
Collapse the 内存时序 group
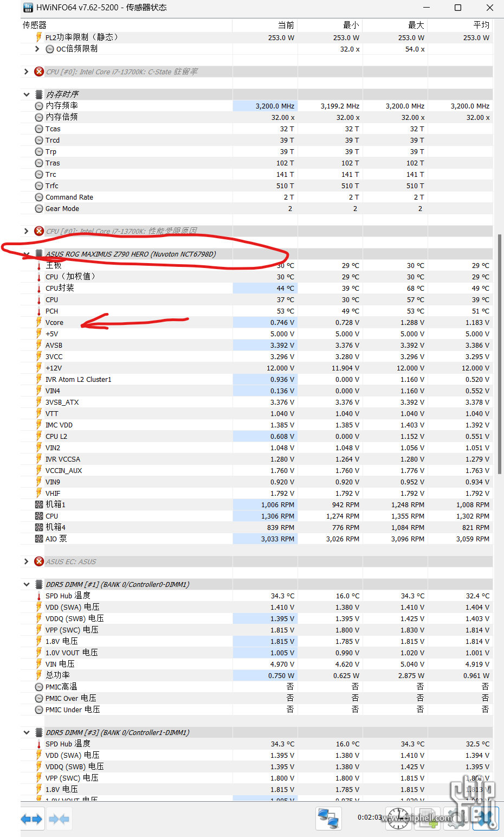click(x=26, y=94)
